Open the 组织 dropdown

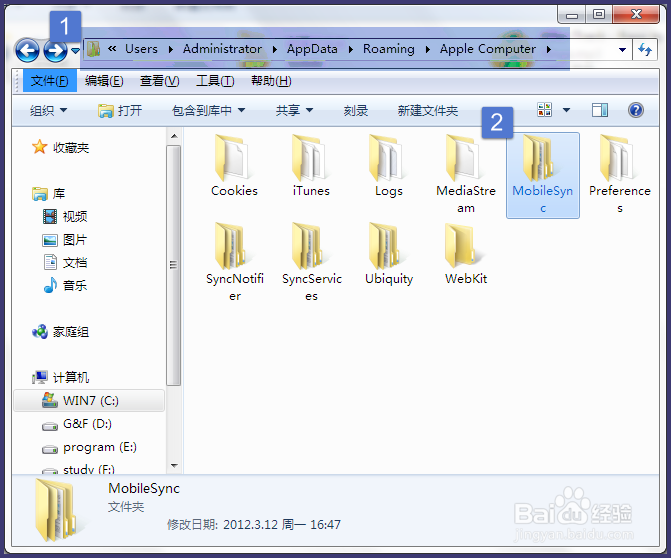click(x=48, y=111)
